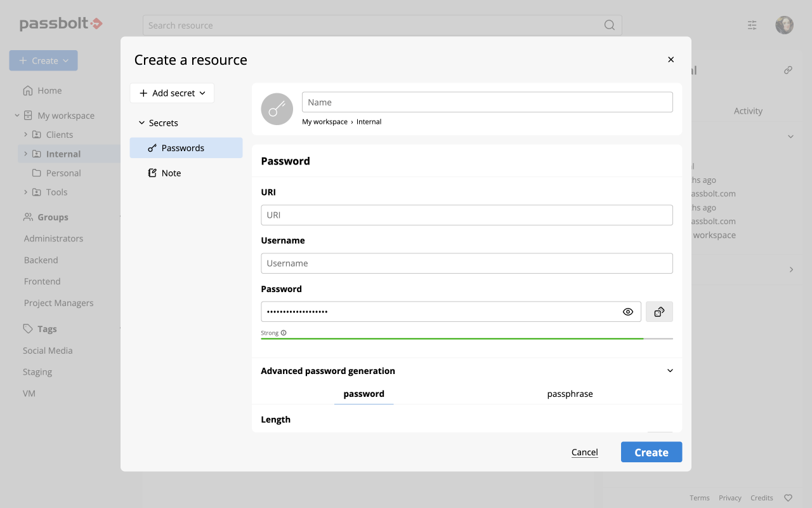Click inside the URI input field

click(x=466, y=215)
